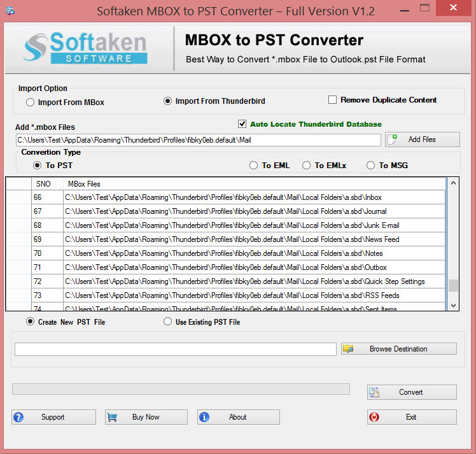476x454 pixels.
Task: Open the Support button
Action: pos(53,417)
